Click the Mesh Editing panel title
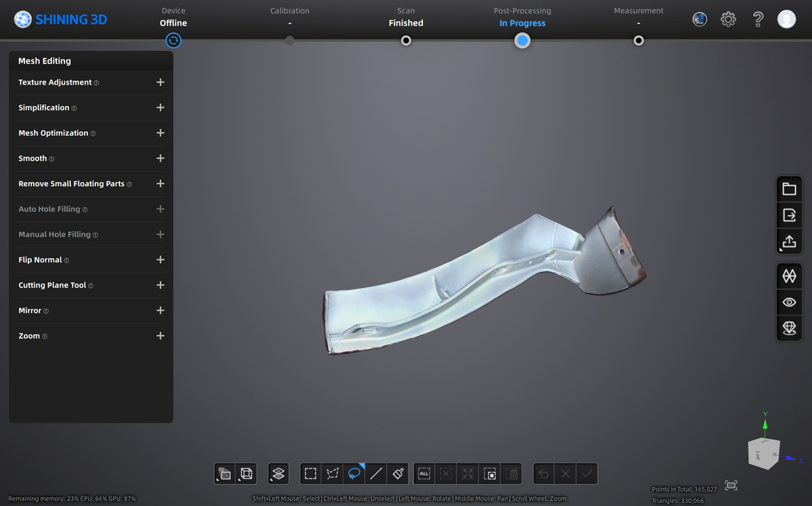Screen dimensions: 812x506 coord(45,61)
